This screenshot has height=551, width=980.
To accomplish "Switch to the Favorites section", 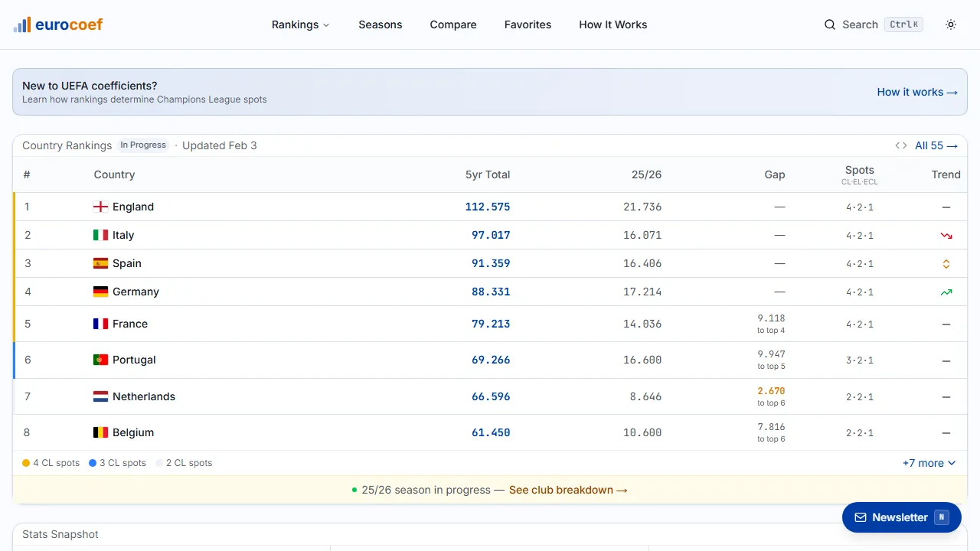I will [528, 24].
